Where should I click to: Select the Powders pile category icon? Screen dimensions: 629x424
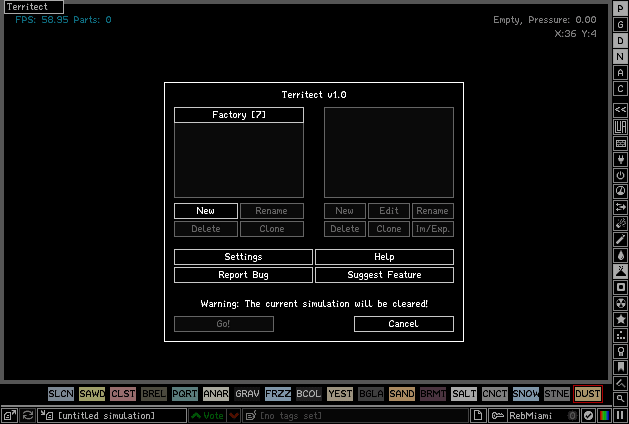pos(620,272)
